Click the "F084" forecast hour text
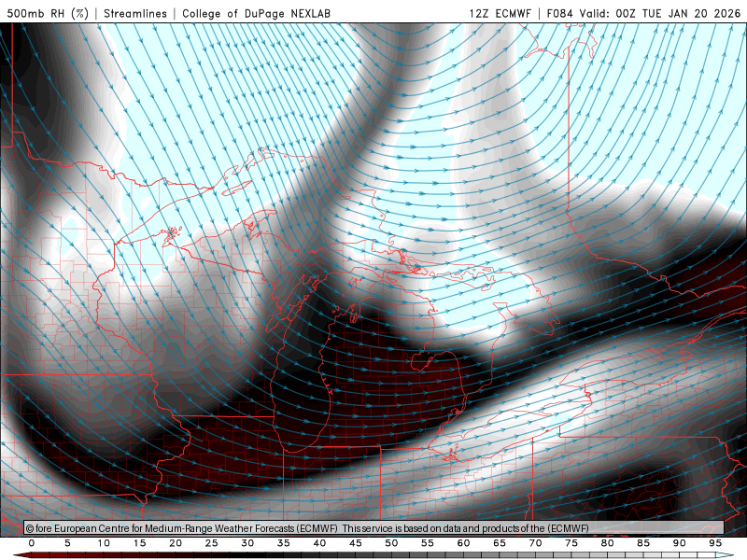Image resolution: width=747 pixels, height=560 pixels. pos(559,13)
